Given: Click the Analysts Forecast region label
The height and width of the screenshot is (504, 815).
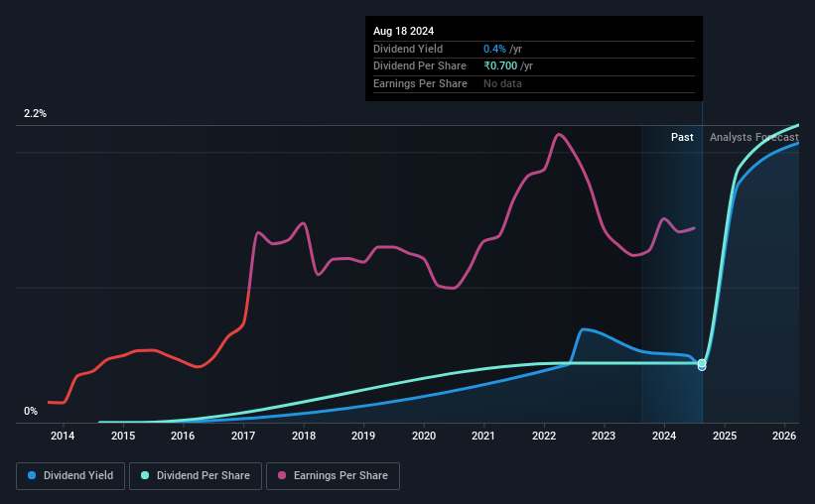Looking at the screenshot, I should click(753, 137).
